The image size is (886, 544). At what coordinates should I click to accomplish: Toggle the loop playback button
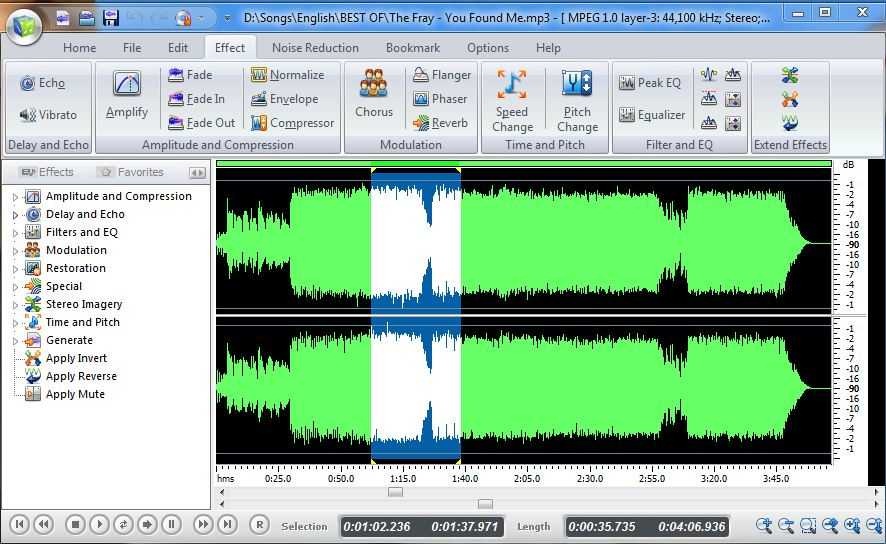123,524
